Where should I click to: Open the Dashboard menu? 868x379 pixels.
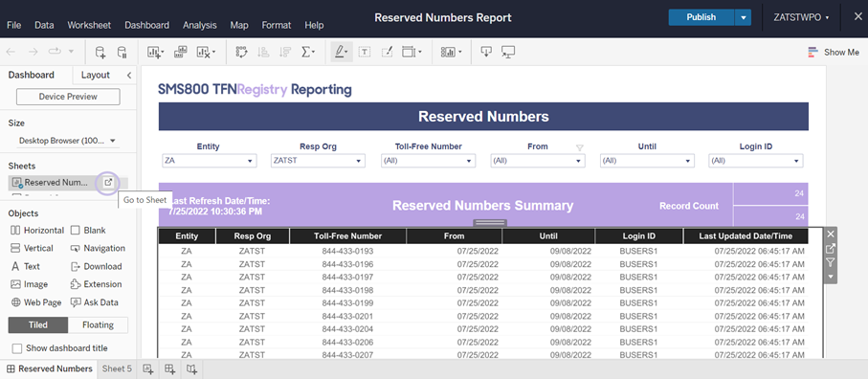click(146, 26)
